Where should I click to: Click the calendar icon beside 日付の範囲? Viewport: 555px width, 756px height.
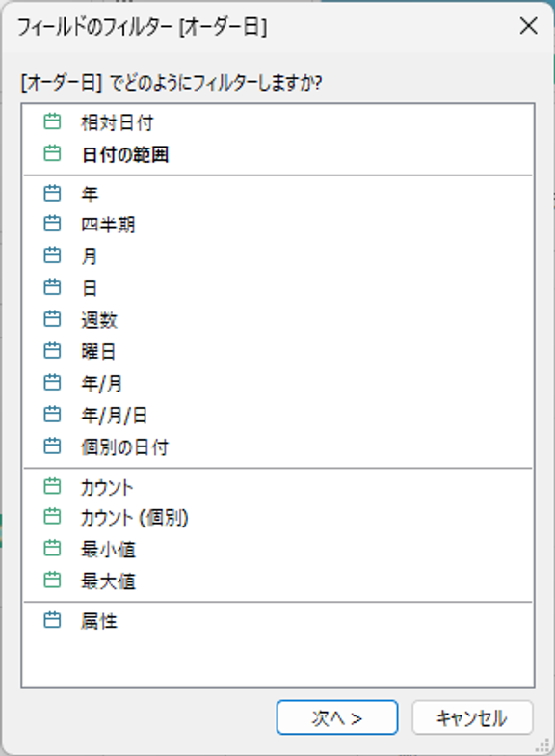(x=52, y=153)
